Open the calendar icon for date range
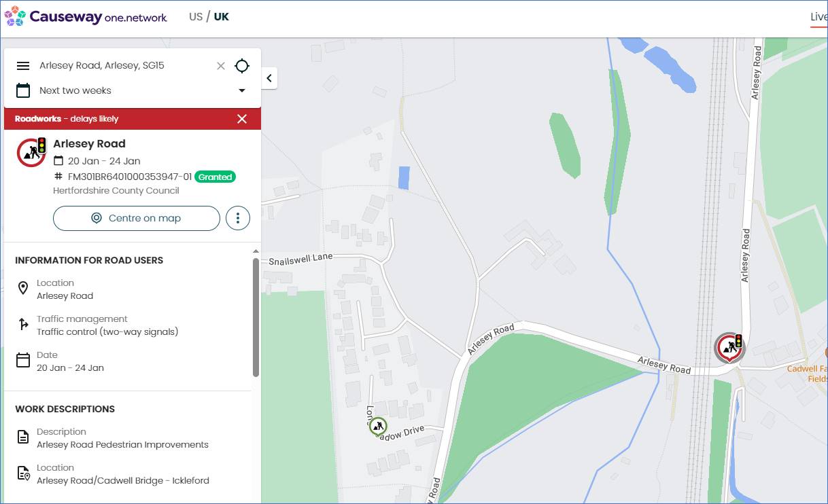 click(x=23, y=90)
